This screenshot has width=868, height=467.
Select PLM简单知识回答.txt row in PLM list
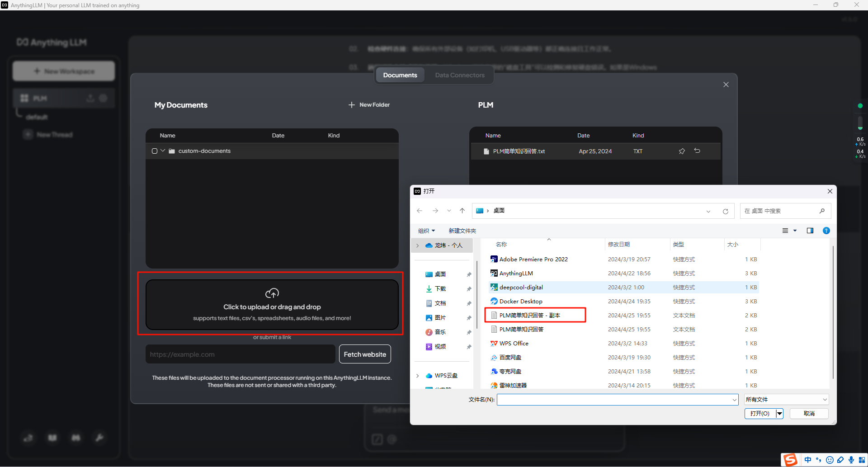(x=596, y=151)
